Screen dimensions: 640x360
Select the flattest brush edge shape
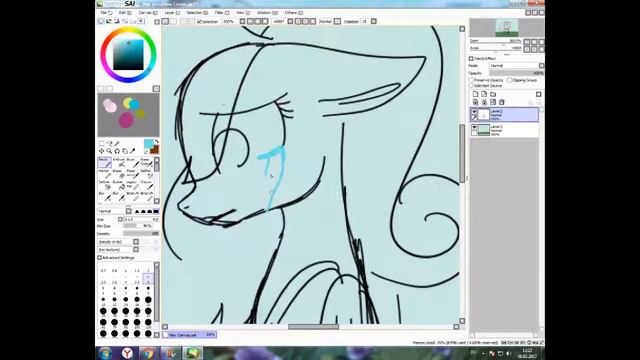(x=156, y=211)
